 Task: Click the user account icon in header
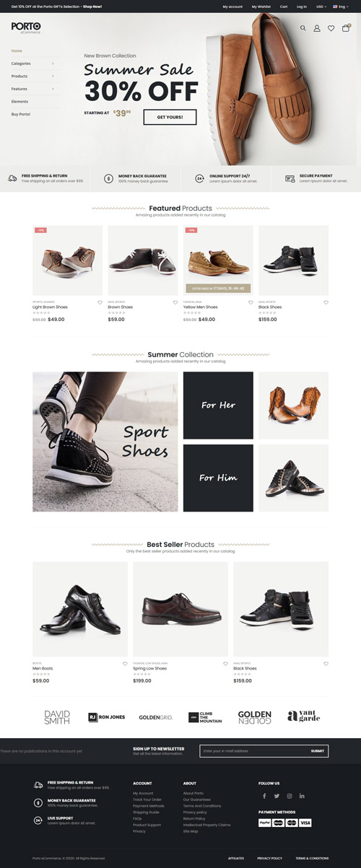point(317,28)
